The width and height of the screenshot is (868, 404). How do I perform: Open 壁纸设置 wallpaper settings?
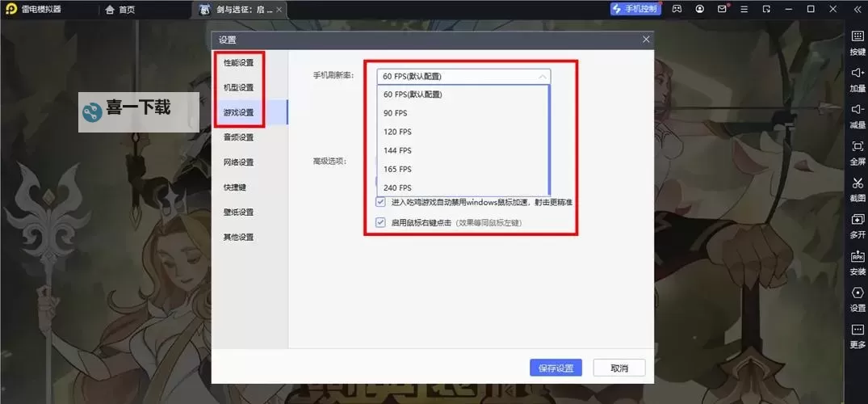coord(238,213)
